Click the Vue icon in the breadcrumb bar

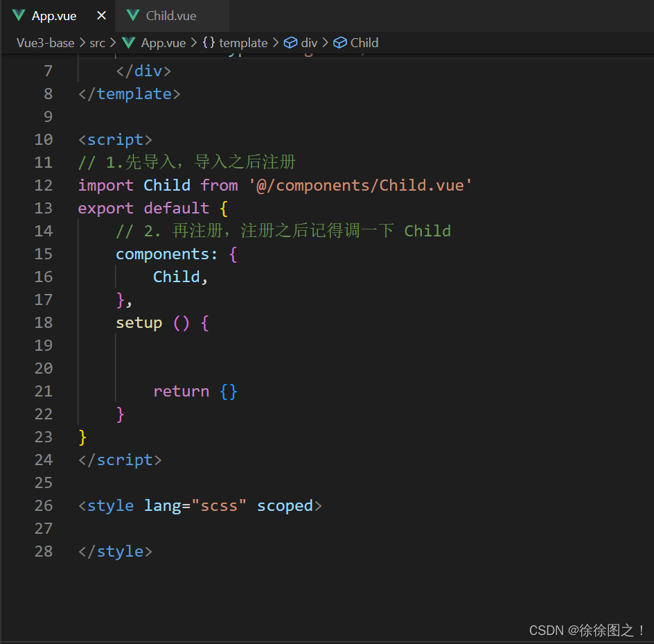point(127,42)
